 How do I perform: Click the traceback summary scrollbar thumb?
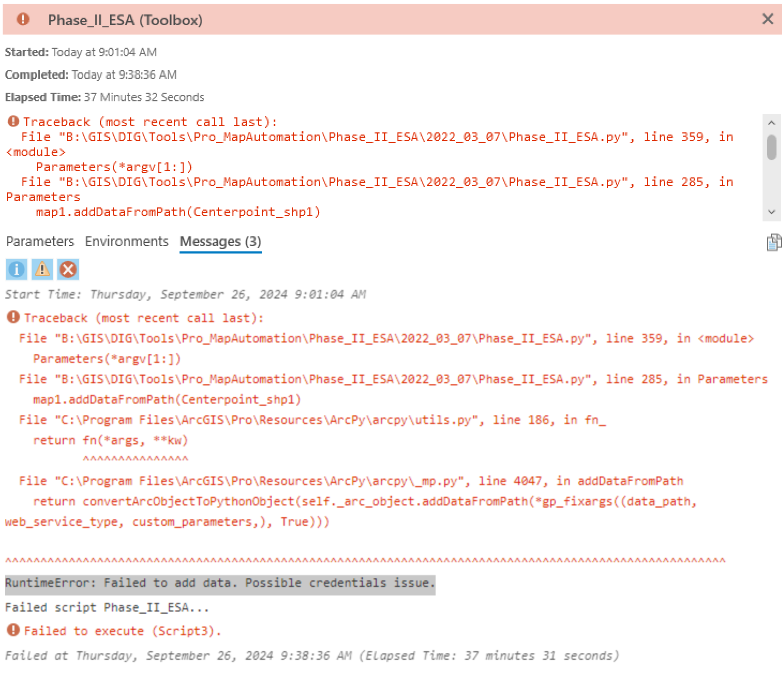(771, 147)
